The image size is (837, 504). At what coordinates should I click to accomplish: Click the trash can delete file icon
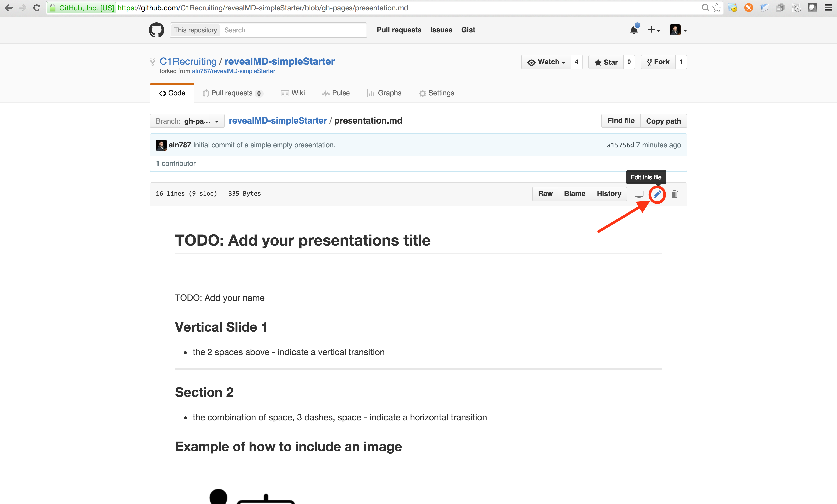674,194
